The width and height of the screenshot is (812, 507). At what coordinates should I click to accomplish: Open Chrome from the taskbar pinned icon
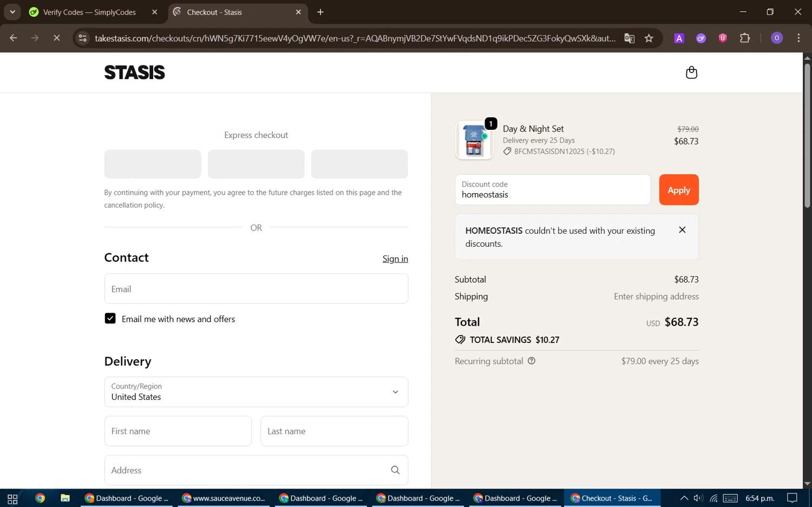pyautogui.click(x=40, y=498)
